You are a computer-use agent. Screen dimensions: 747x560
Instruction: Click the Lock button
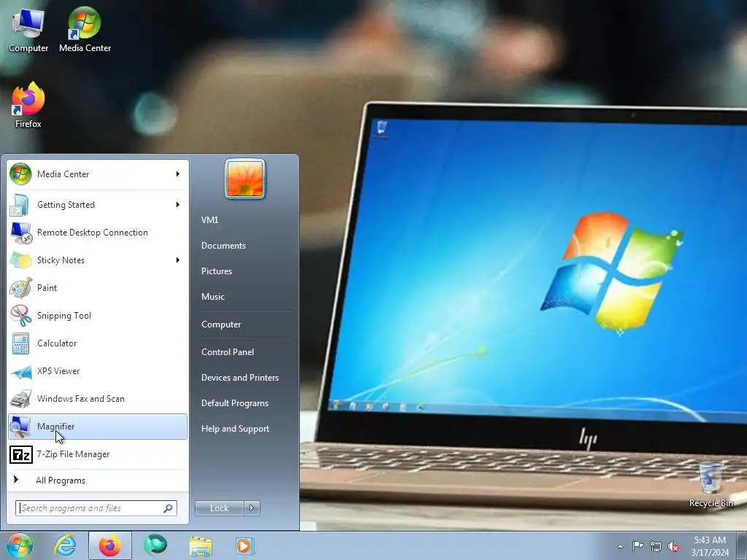tap(219, 508)
